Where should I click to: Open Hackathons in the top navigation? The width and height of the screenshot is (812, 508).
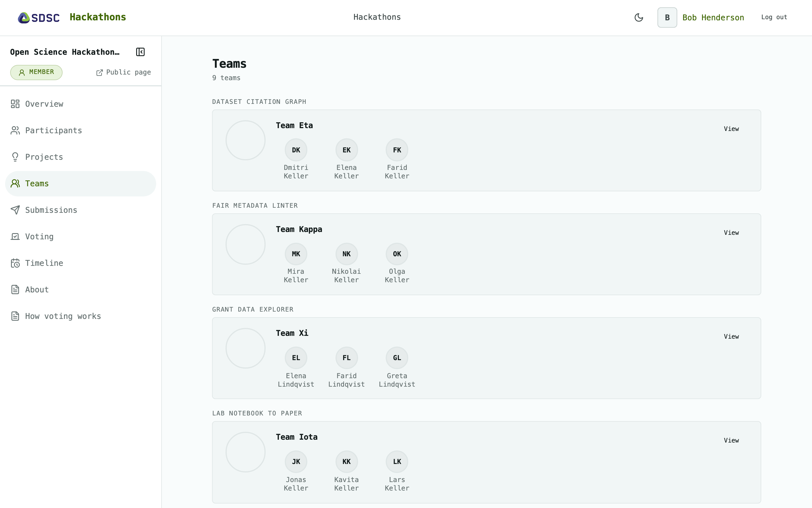[x=377, y=17]
